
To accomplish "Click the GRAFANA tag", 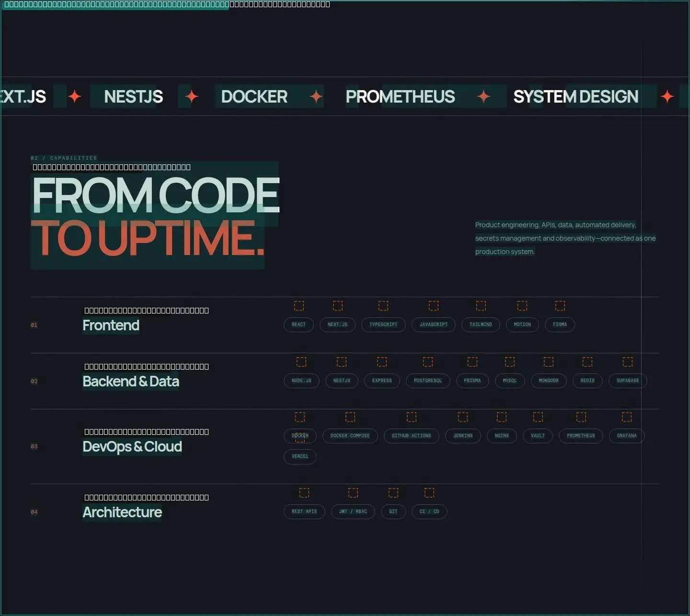I will point(627,436).
